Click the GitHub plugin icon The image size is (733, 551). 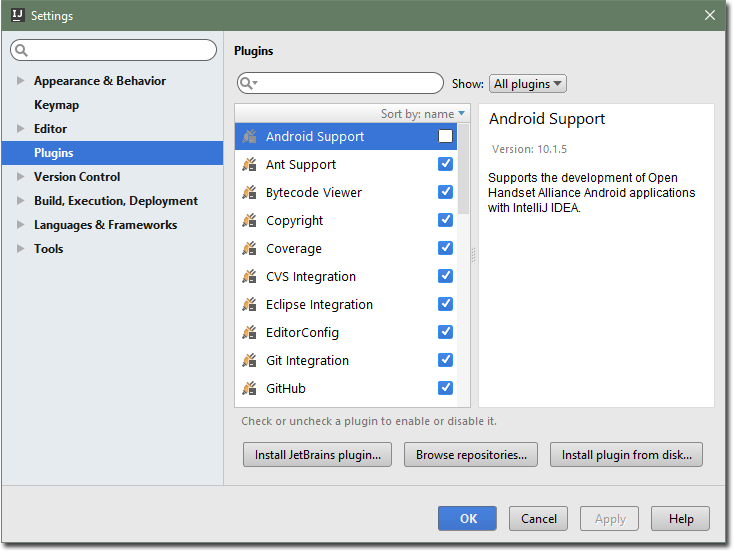coord(250,388)
